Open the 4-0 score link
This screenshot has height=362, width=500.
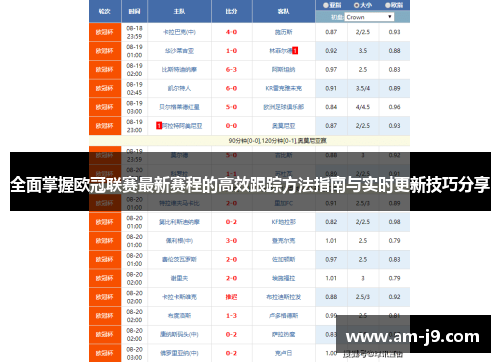pos(231,32)
